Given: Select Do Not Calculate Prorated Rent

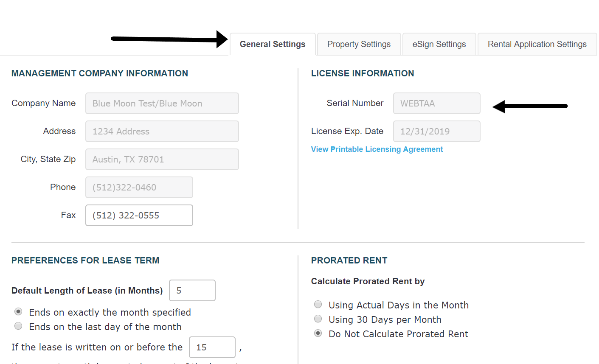Looking at the screenshot, I should 318,333.
